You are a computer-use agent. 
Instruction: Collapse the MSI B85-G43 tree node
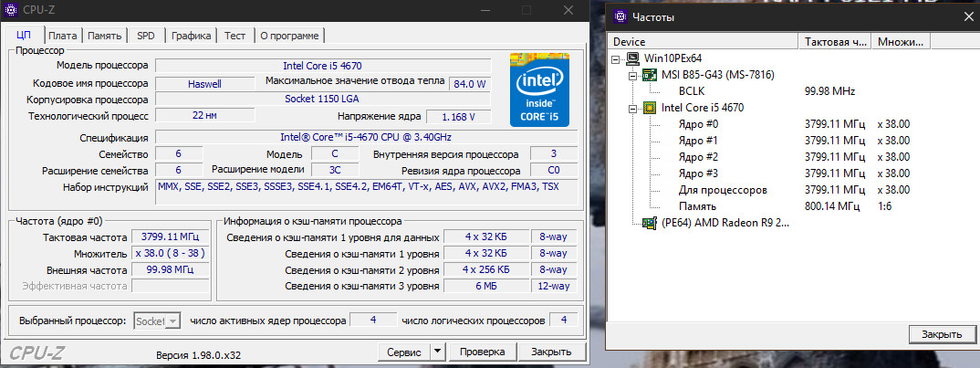pos(633,75)
